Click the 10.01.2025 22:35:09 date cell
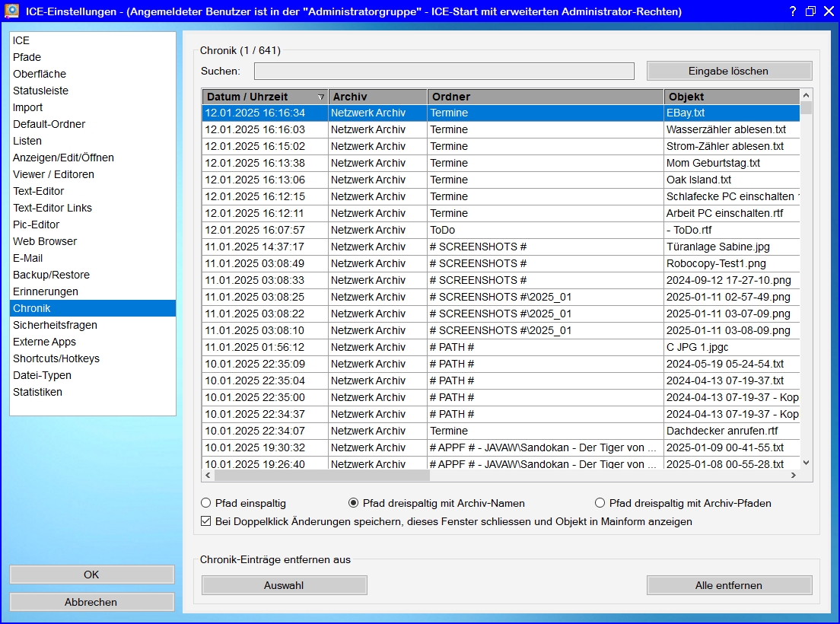This screenshot has height=624, width=840. click(266, 364)
